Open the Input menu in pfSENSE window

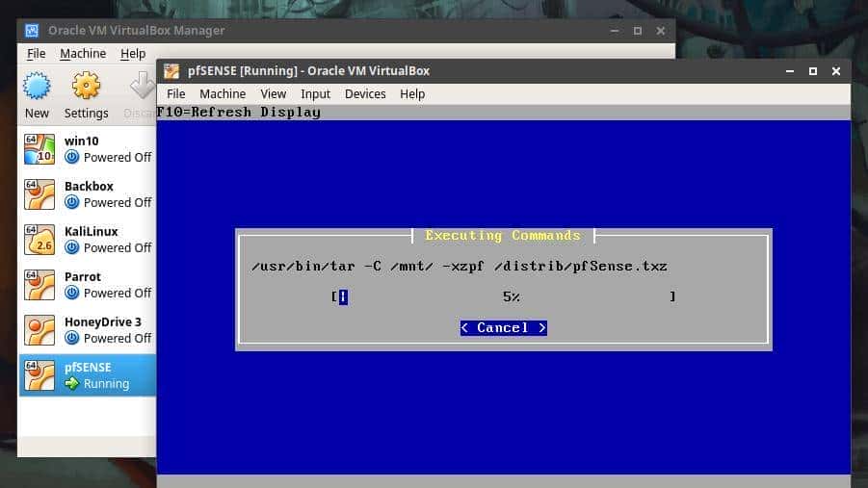tap(315, 93)
